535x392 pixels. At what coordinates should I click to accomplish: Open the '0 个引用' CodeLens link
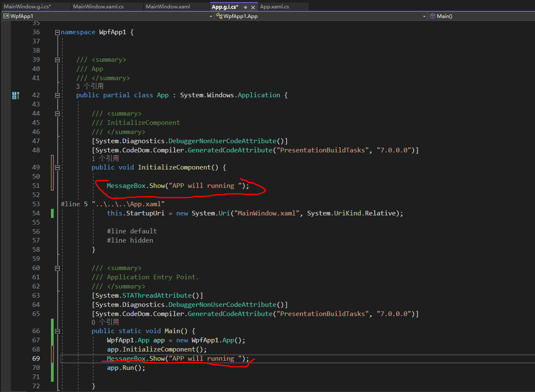coord(105,322)
